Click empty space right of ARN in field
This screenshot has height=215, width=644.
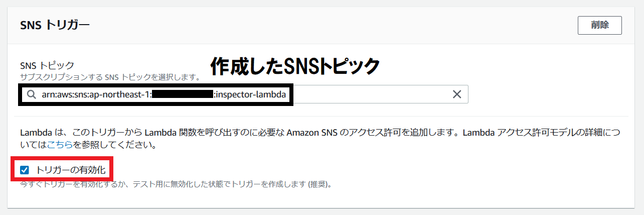[371, 94]
